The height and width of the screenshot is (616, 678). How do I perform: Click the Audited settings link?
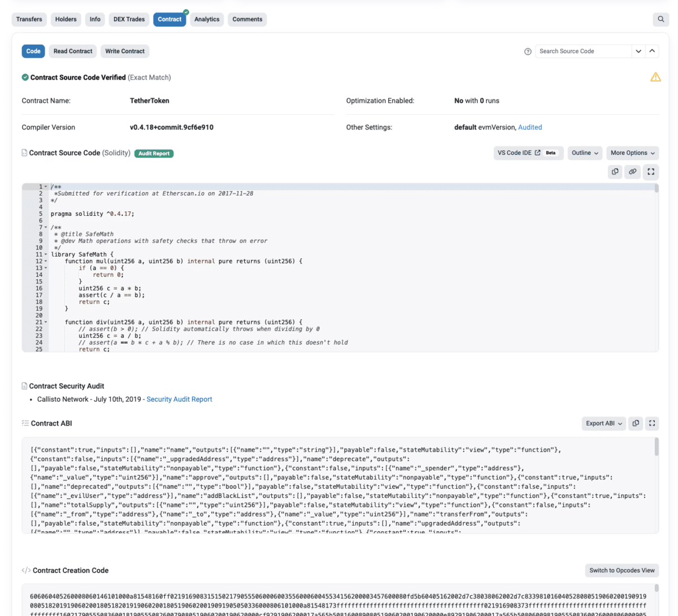(x=530, y=127)
